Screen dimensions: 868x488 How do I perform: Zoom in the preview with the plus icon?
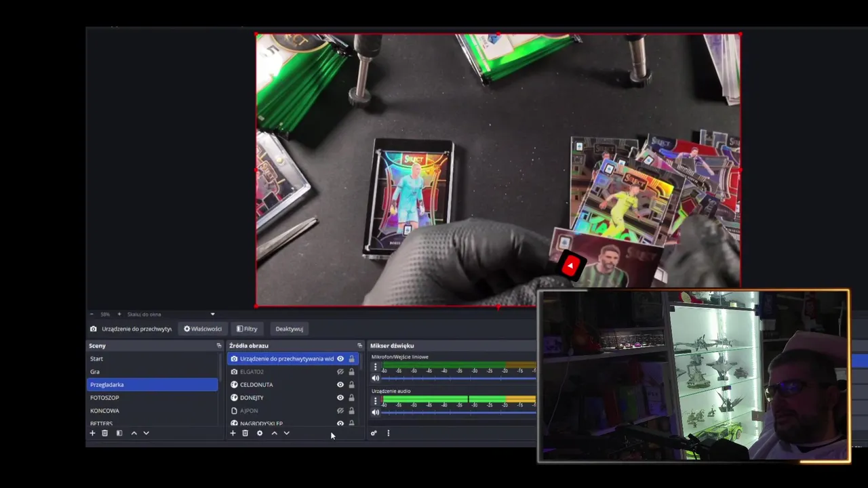point(119,314)
